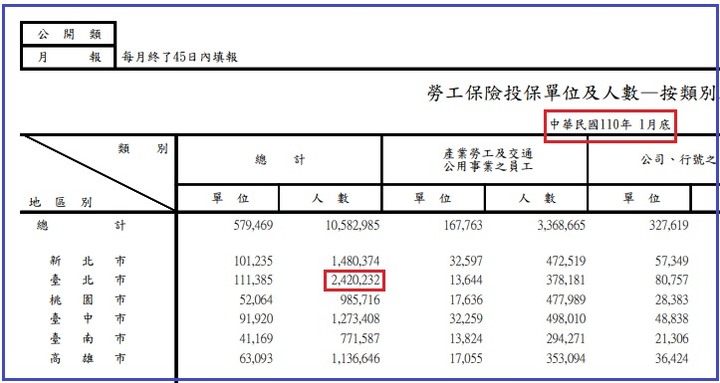Click the value 13,824
The width and height of the screenshot is (720, 383).
click(466, 339)
